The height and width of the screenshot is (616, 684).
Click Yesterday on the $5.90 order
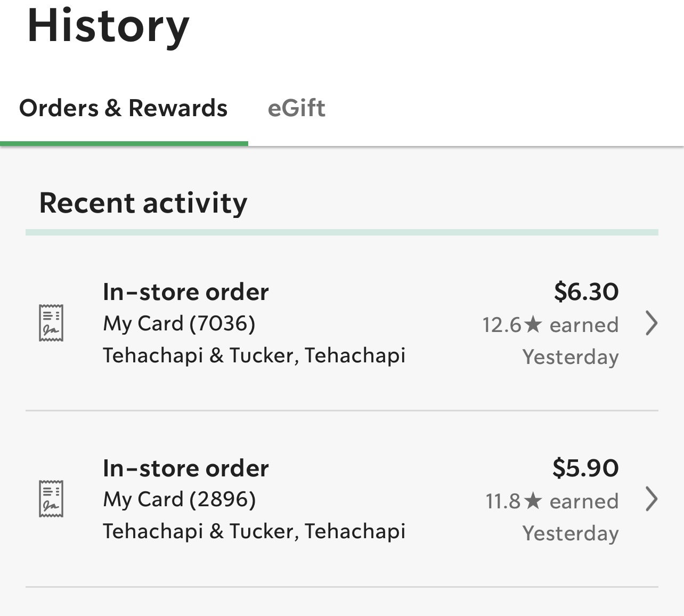click(571, 533)
